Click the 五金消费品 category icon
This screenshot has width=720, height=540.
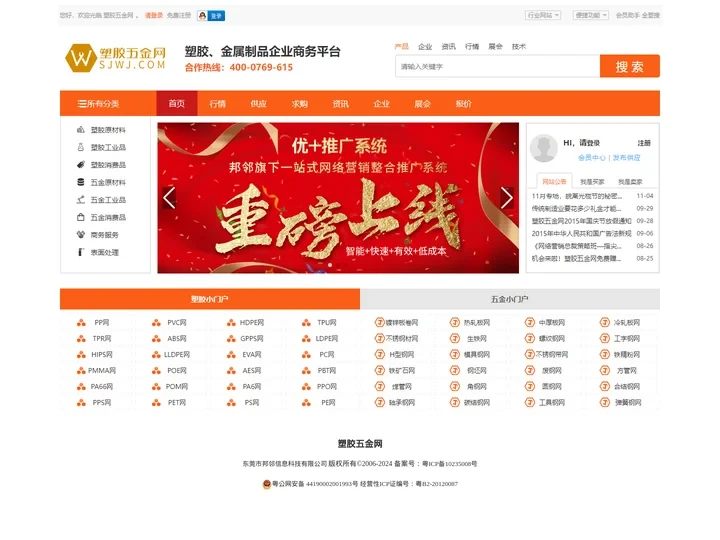[81, 217]
